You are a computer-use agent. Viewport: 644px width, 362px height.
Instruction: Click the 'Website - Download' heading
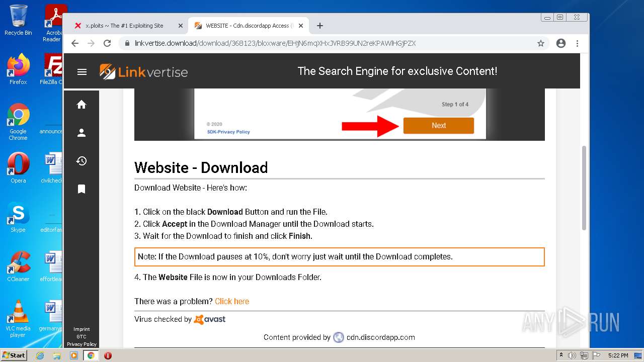201,167
